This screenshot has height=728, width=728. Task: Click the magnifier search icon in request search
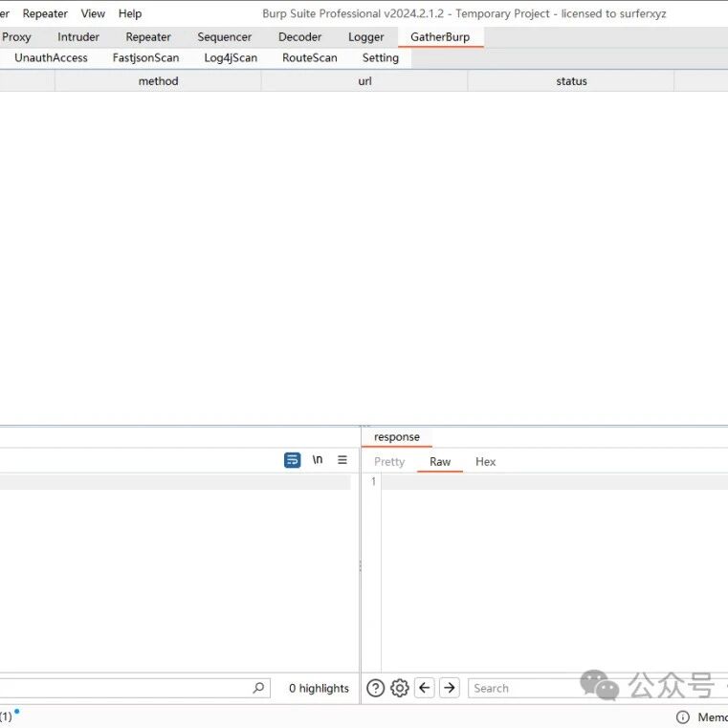coord(258,688)
